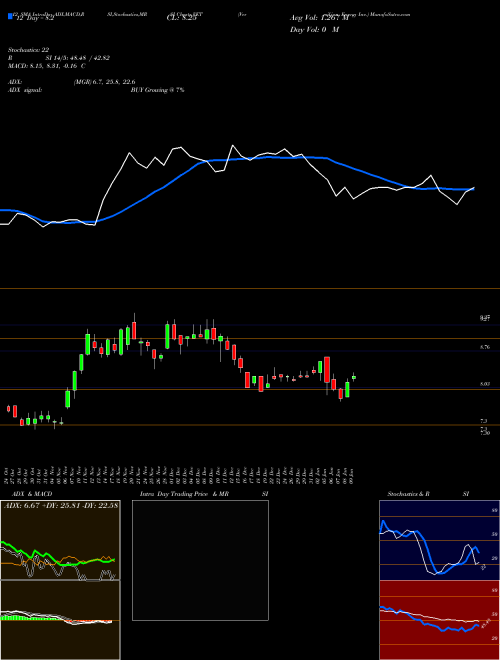Click the 'CL: 8.25' close price label

click(x=181, y=19)
